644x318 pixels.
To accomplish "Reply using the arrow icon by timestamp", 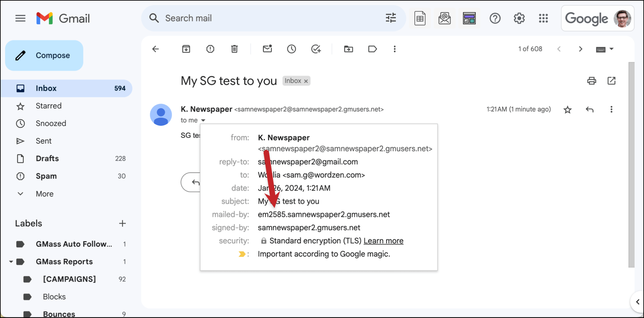I will [589, 110].
